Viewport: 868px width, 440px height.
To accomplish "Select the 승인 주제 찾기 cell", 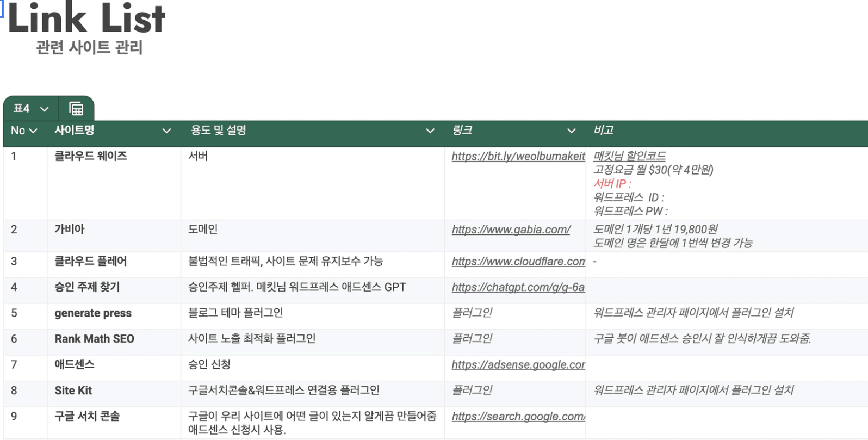I will click(114, 290).
